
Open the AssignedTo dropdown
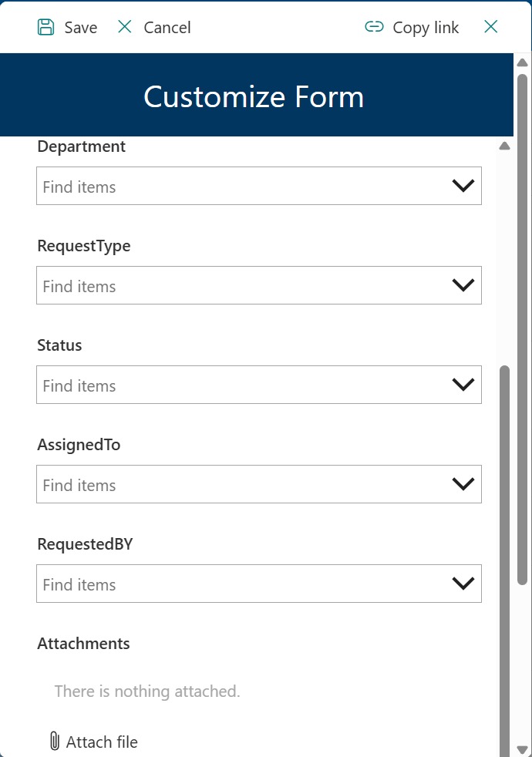point(463,484)
